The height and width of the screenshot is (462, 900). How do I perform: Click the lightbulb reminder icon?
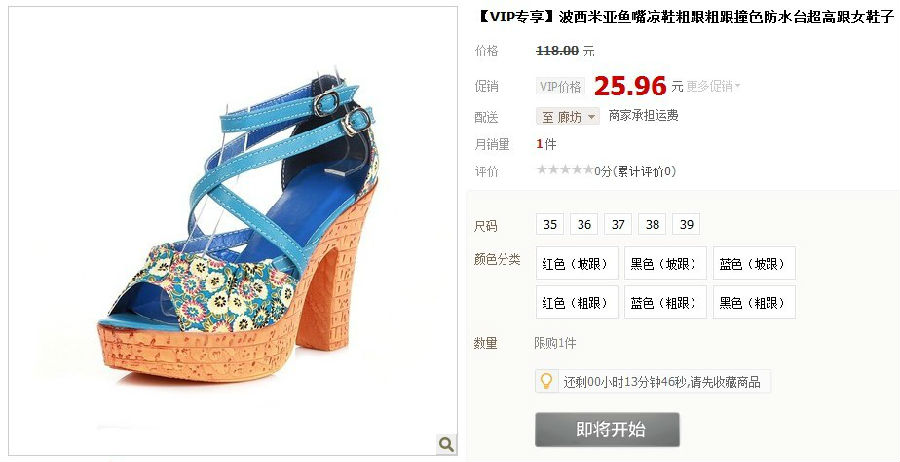[x=546, y=381]
